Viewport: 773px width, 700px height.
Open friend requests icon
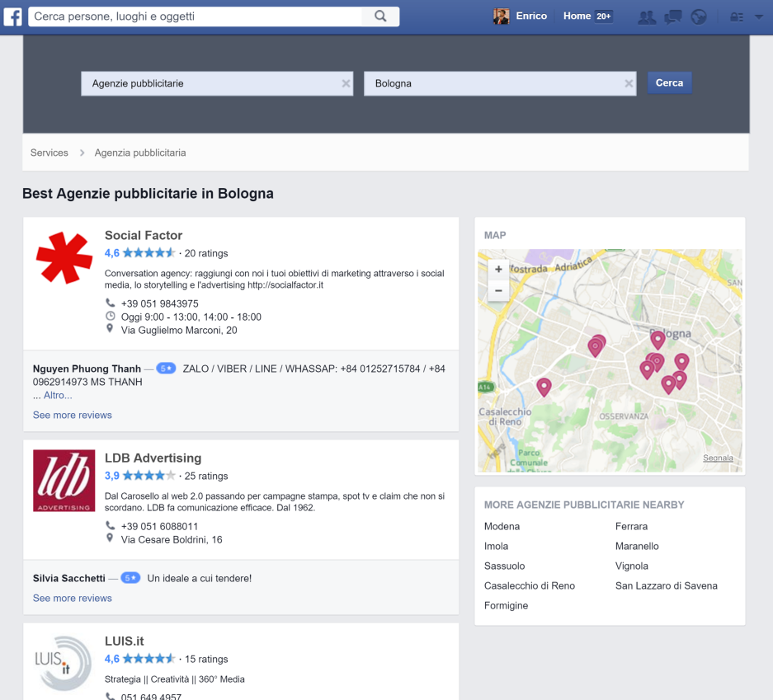[647, 17]
